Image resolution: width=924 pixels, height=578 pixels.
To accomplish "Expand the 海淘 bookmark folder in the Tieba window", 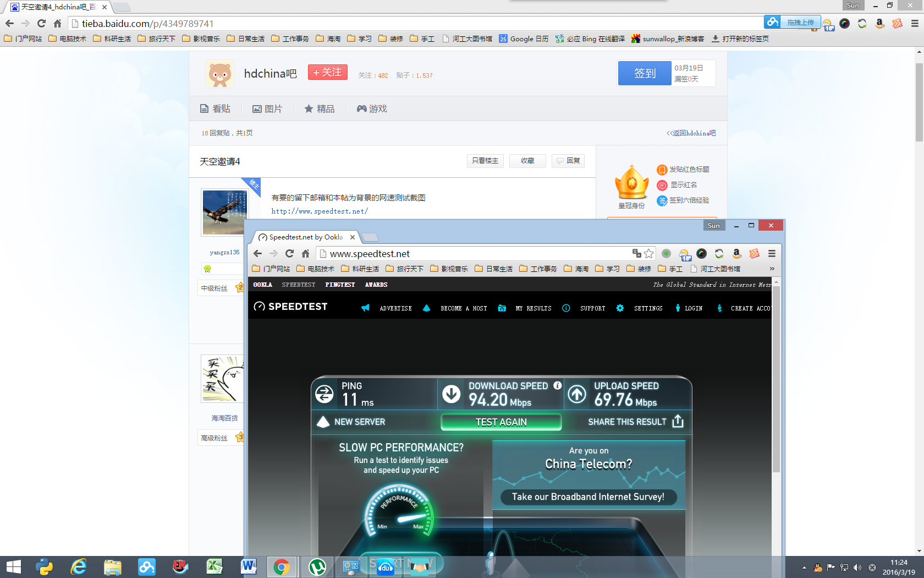I will 328,39.
